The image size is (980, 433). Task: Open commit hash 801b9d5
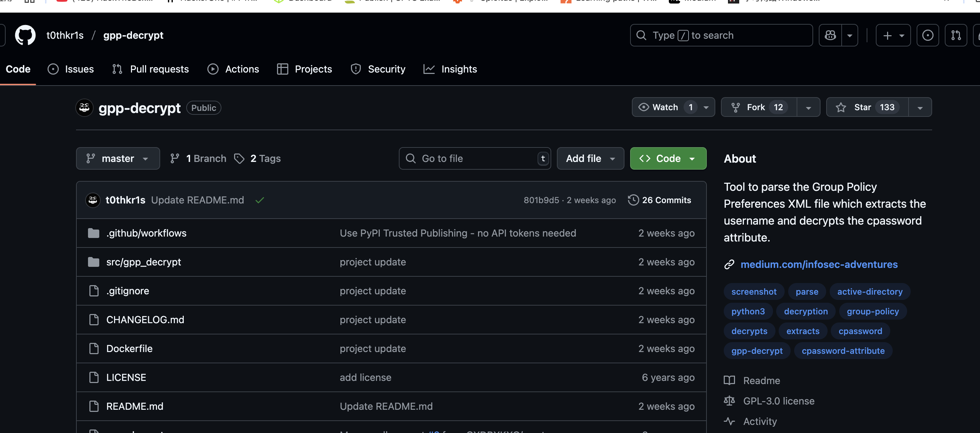click(x=541, y=200)
